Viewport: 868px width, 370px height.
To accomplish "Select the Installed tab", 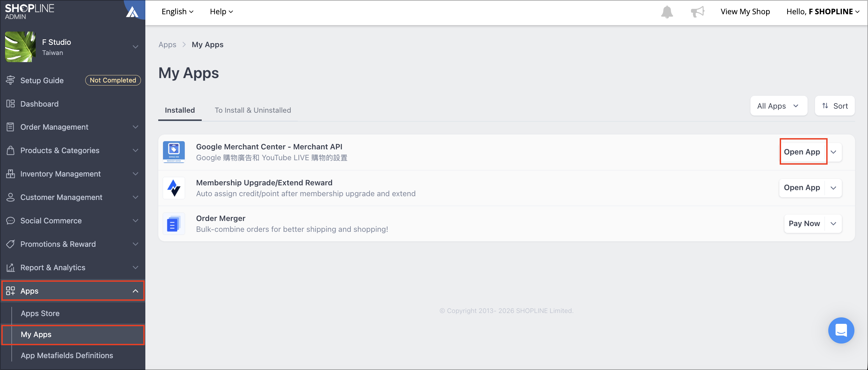I will coord(180,110).
